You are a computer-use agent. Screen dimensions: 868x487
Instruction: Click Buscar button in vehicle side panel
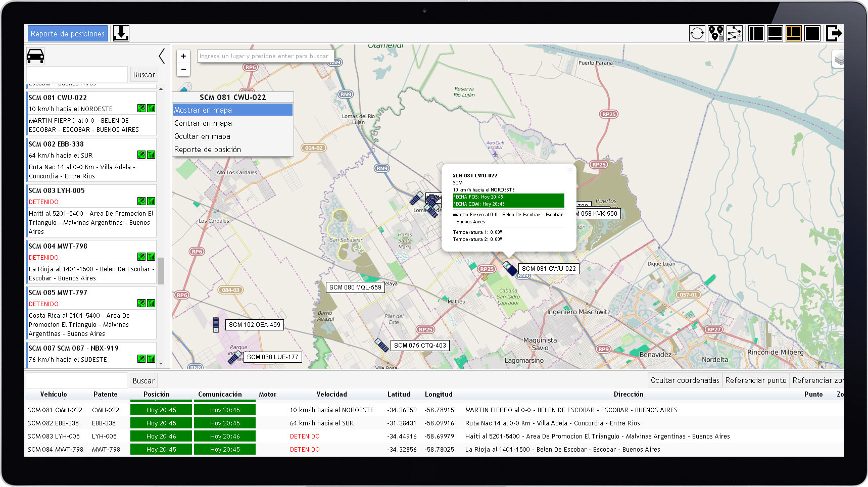click(x=144, y=74)
